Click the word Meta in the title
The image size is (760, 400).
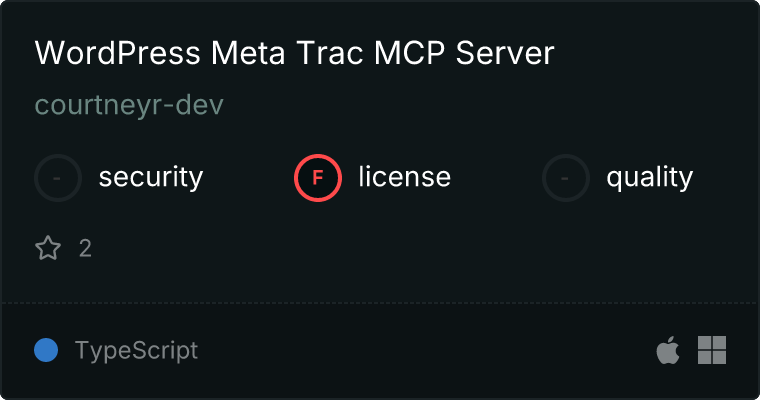coord(248,53)
